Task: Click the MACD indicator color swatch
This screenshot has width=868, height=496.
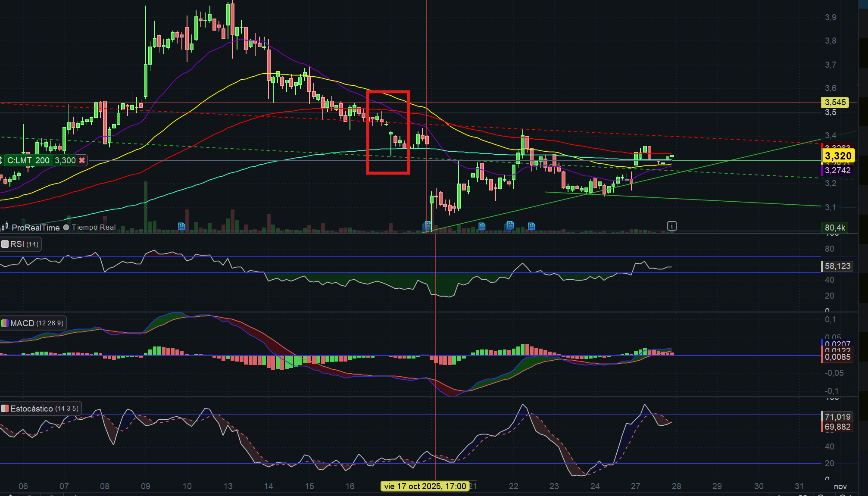Action: pos(5,323)
